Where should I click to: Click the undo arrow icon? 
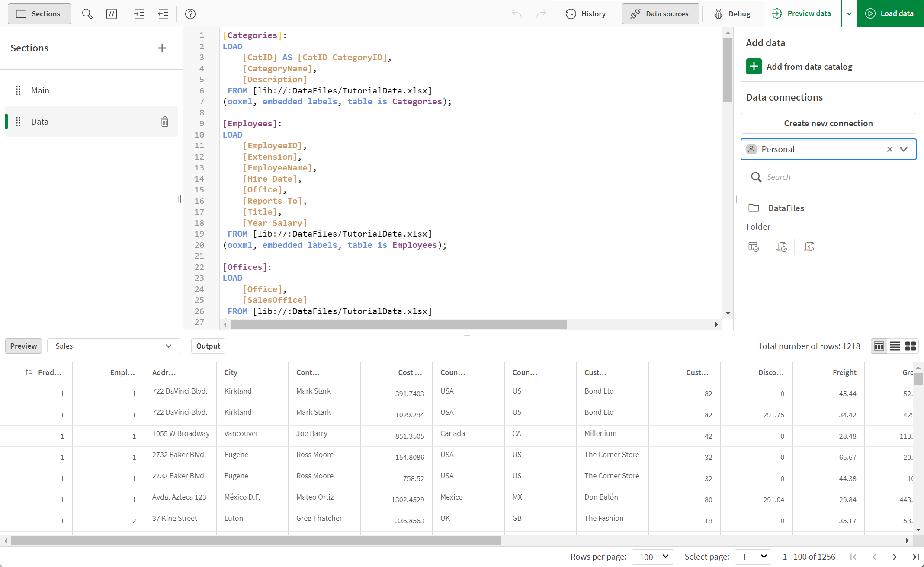point(517,14)
